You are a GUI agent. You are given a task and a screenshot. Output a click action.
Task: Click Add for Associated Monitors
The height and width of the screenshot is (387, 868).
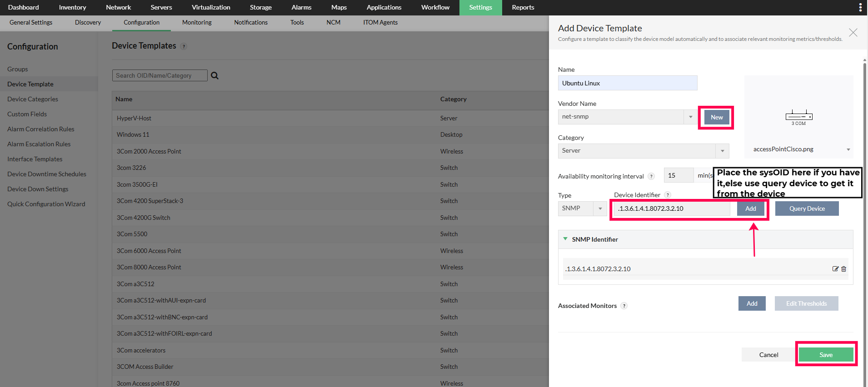coord(752,303)
